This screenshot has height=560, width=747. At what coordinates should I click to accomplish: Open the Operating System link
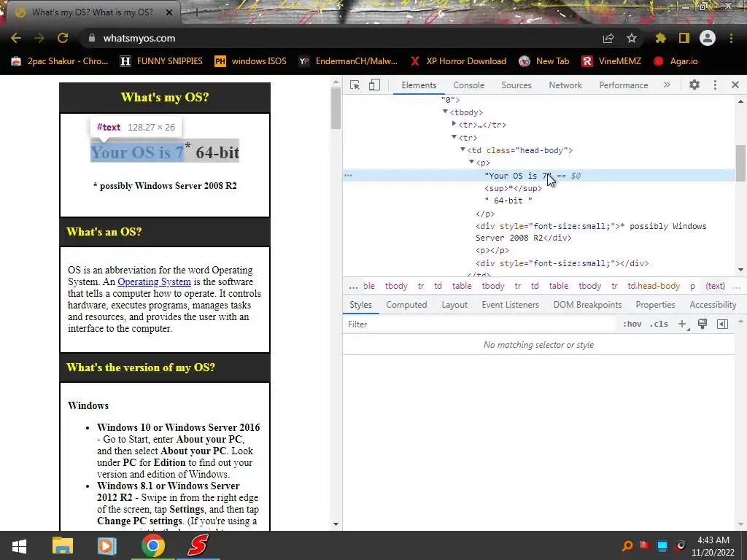[x=154, y=282]
